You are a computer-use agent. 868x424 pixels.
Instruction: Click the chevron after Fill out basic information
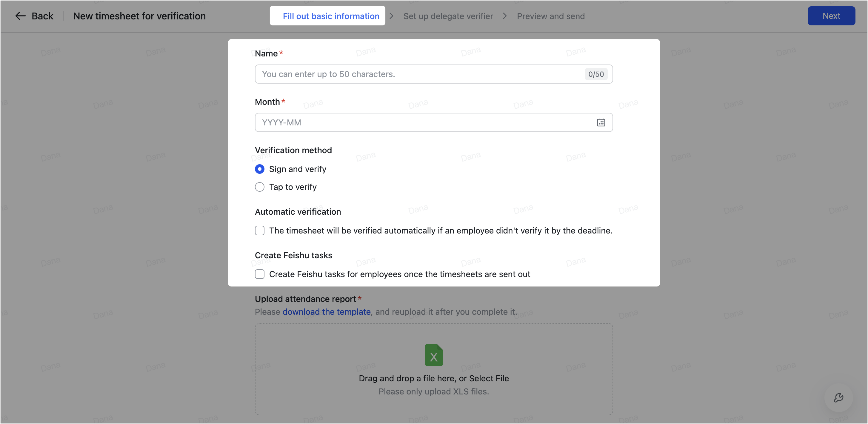click(x=391, y=16)
